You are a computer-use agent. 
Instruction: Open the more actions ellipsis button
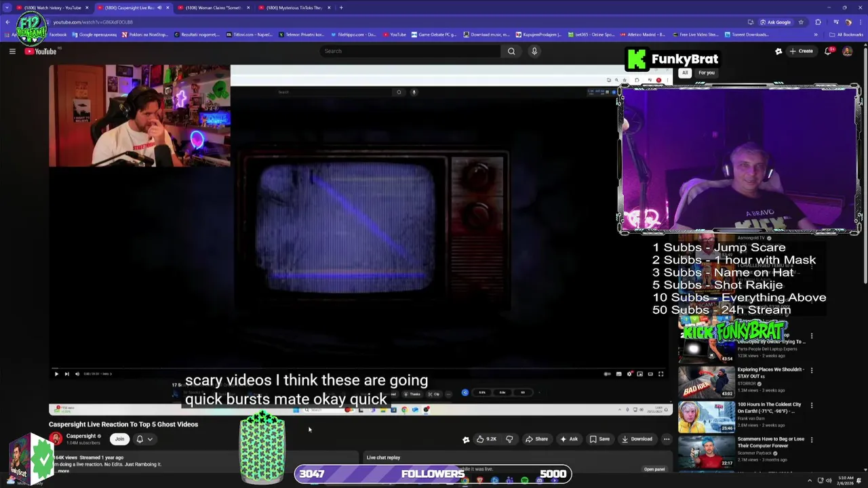tap(667, 439)
